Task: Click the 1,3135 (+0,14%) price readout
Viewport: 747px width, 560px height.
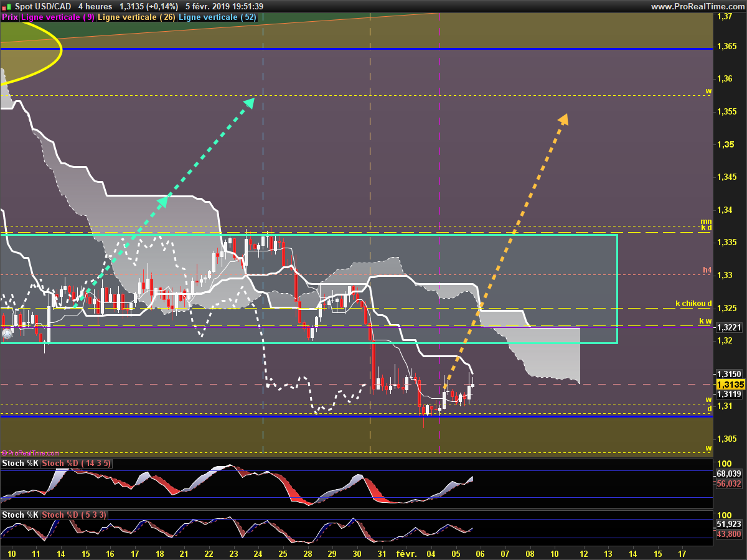Action: point(149,6)
